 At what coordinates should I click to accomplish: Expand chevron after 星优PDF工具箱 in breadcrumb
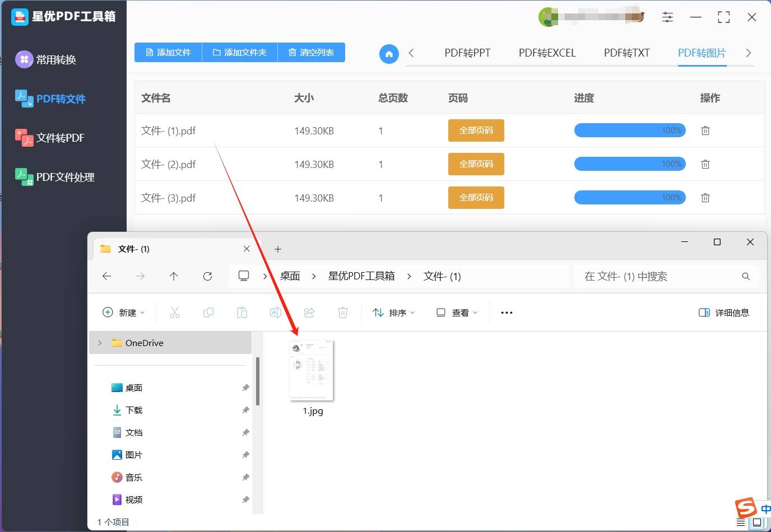click(x=409, y=276)
